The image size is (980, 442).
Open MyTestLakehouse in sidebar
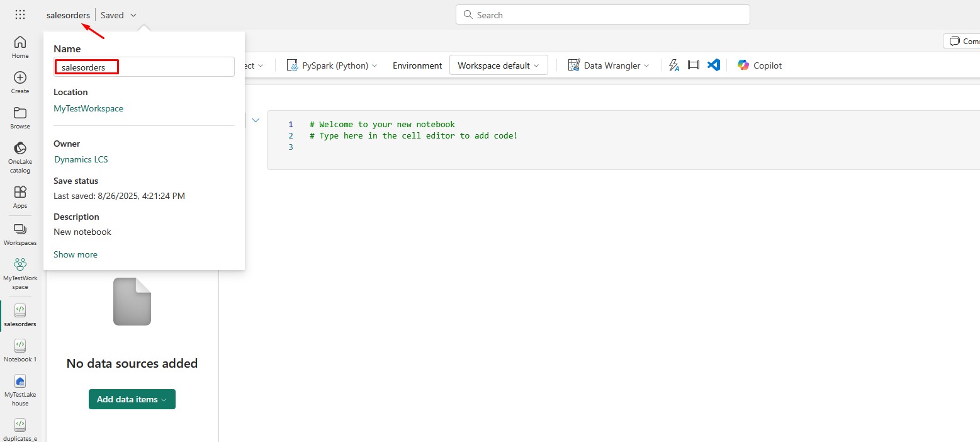[20, 390]
